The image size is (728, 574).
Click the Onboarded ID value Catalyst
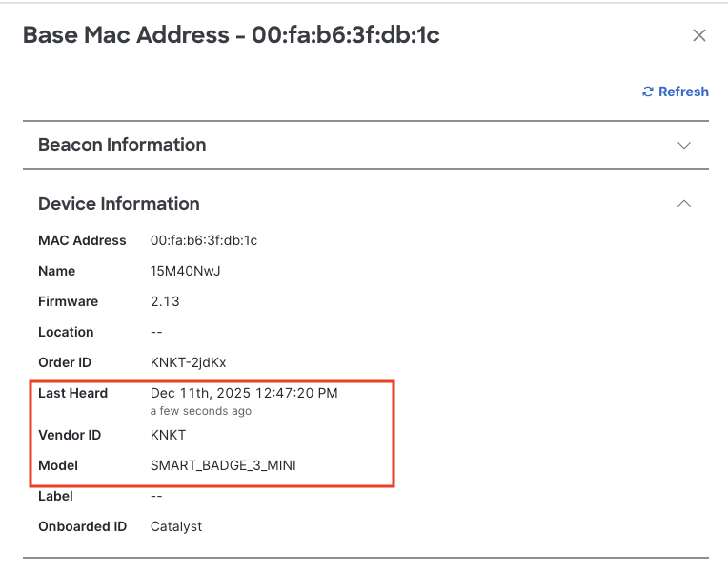176,526
